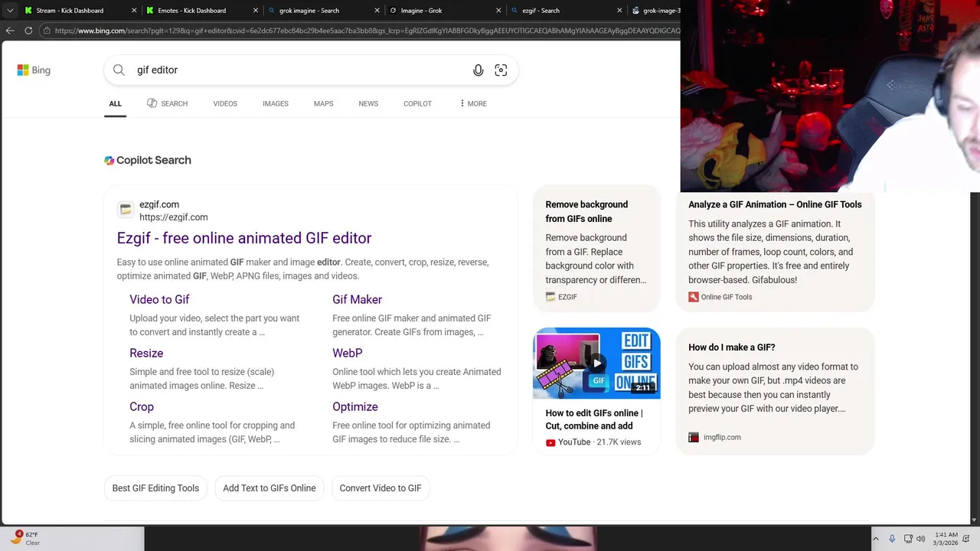Click the YouTube icon under video
The height and width of the screenshot is (551, 980).
[x=550, y=442]
